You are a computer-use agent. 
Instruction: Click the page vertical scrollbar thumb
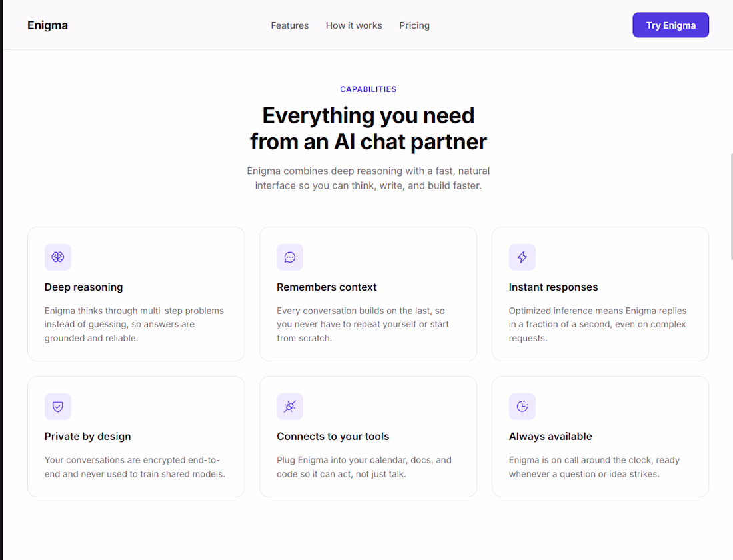(731, 206)
